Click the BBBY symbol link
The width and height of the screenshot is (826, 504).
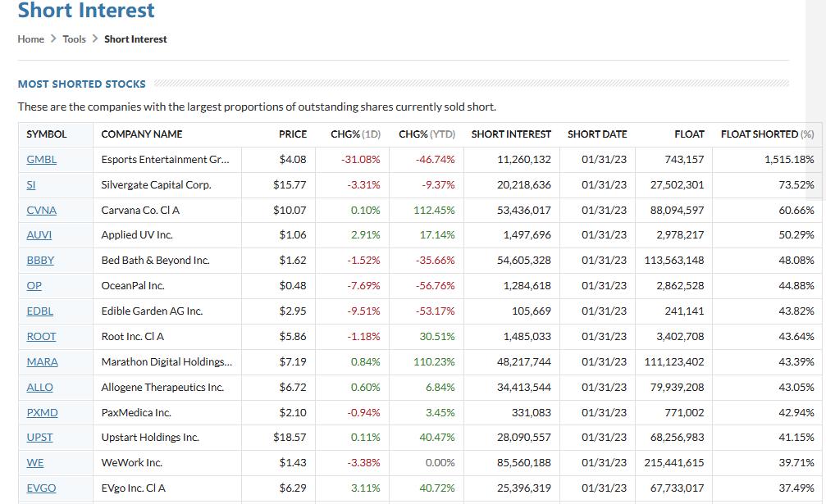(x=40, y=260)
